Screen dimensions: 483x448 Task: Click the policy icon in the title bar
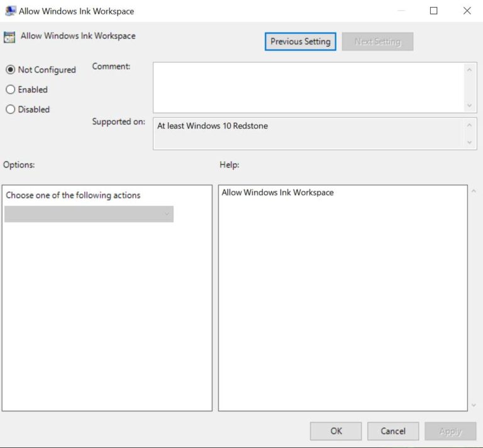tap(11, 11)
